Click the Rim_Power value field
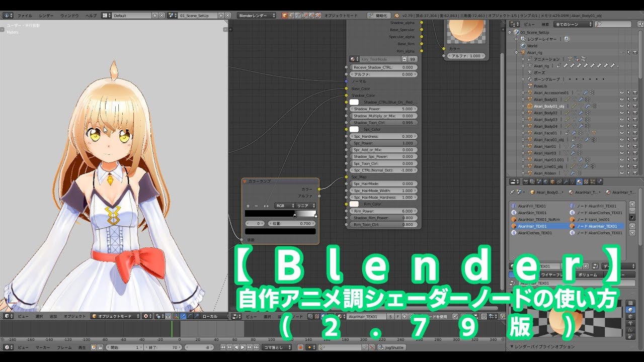This screenshot has width=644, height=362. [x=383, y=211]
